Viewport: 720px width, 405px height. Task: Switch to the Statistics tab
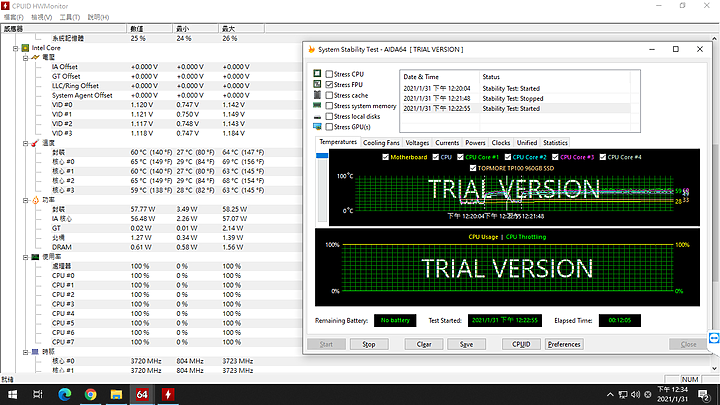click(x=555, y=143)
